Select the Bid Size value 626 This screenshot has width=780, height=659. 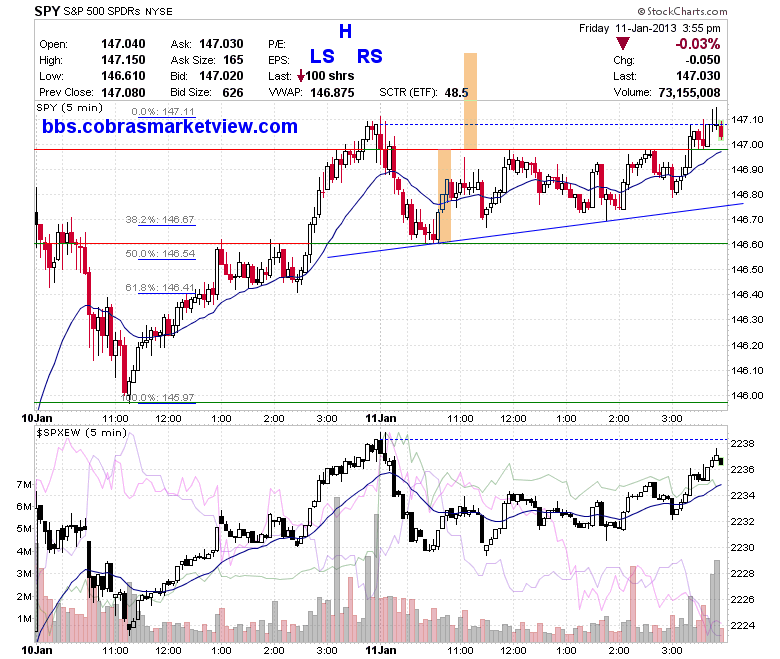(233, 93)
